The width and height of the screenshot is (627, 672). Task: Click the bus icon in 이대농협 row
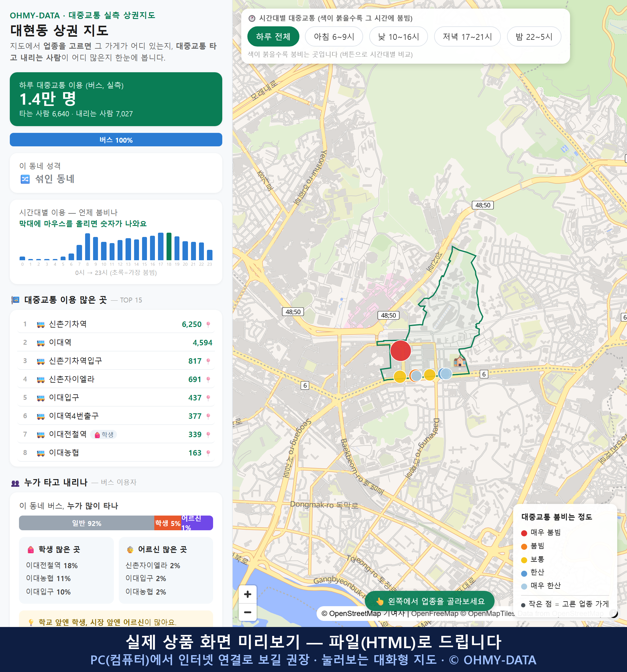click(x=40, y=453)
